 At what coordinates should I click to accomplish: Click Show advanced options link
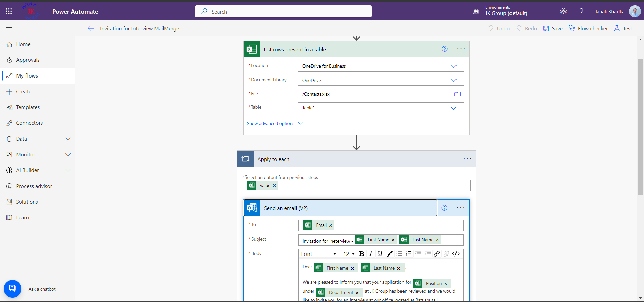coord(271,123)
